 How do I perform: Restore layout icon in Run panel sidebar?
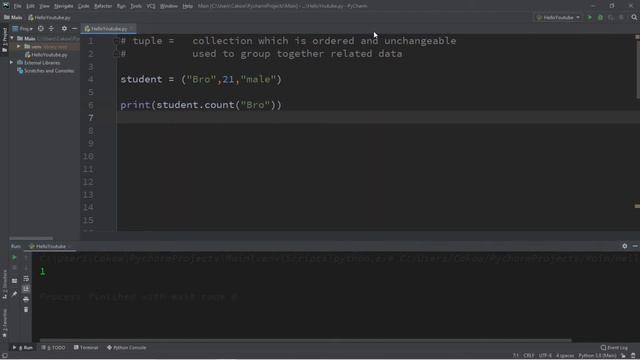pyautogui.click(x=14, y=281)
